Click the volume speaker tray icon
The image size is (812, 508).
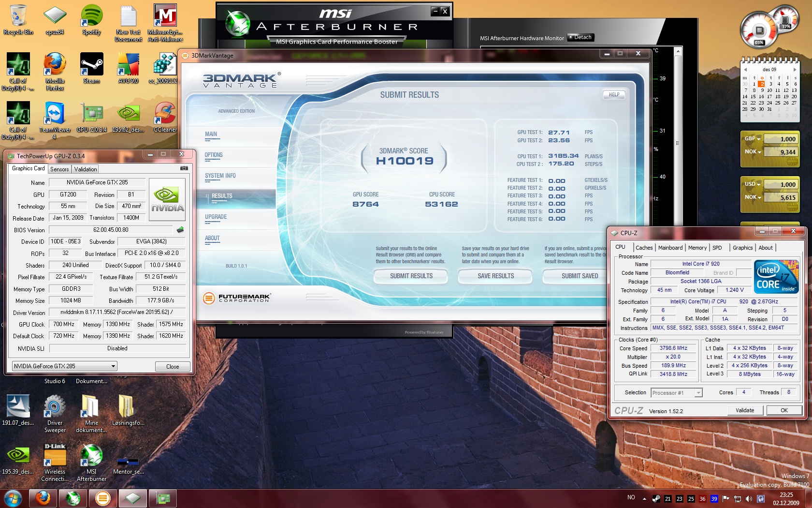point(749,499)
